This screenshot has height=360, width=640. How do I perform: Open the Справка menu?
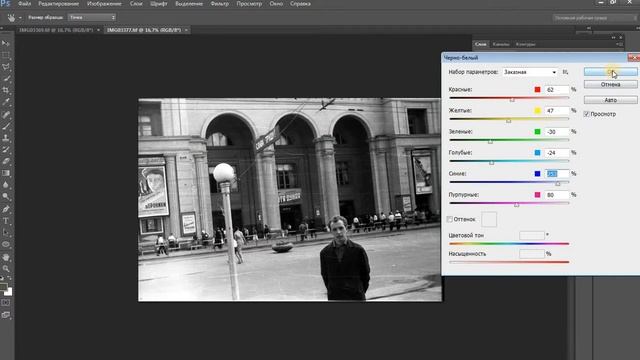coord(300,4)
